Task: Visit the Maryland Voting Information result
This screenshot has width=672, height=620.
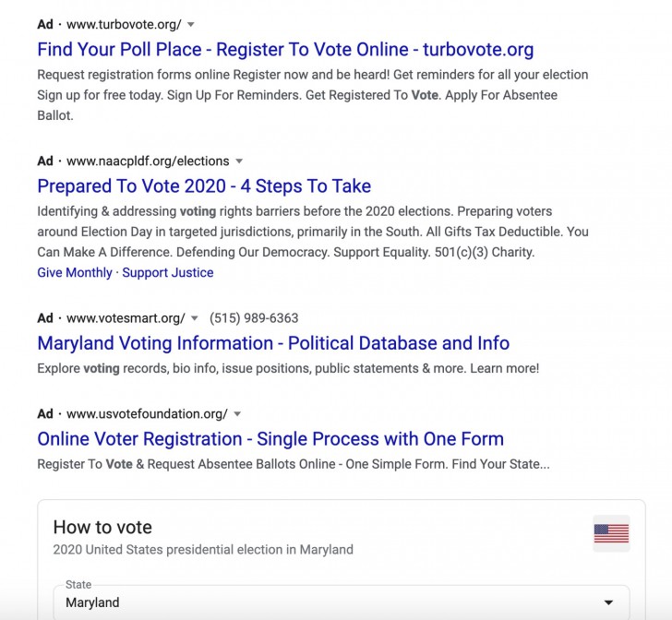Action: click(x=273, y=343)
